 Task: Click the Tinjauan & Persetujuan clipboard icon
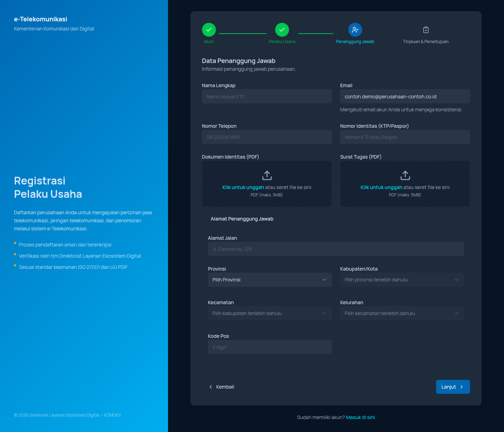pyautogui.click(x=426, y=30)
